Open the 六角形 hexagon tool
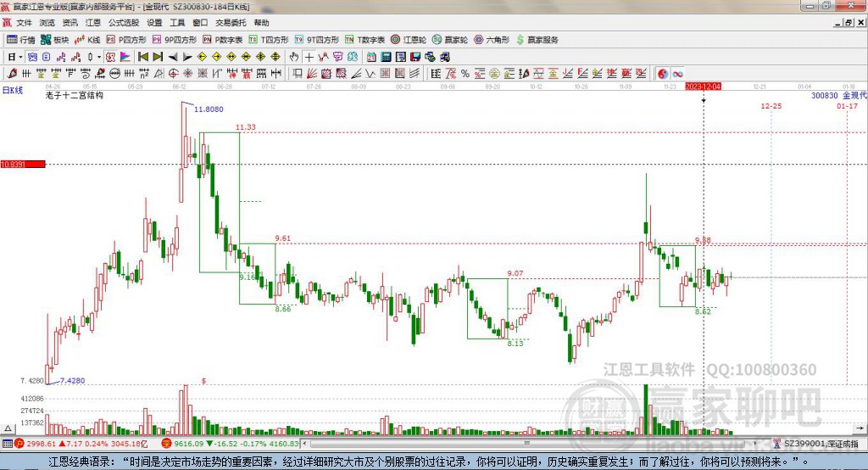This screenshot has width=868, height=470. (492, 40)
